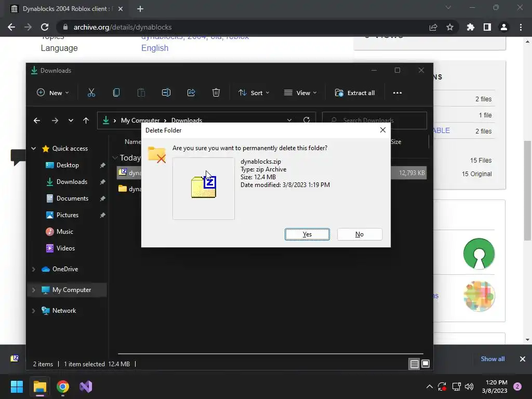Confirm deletion with the Yes button
The image size is (532, 399).
[307, 234]
